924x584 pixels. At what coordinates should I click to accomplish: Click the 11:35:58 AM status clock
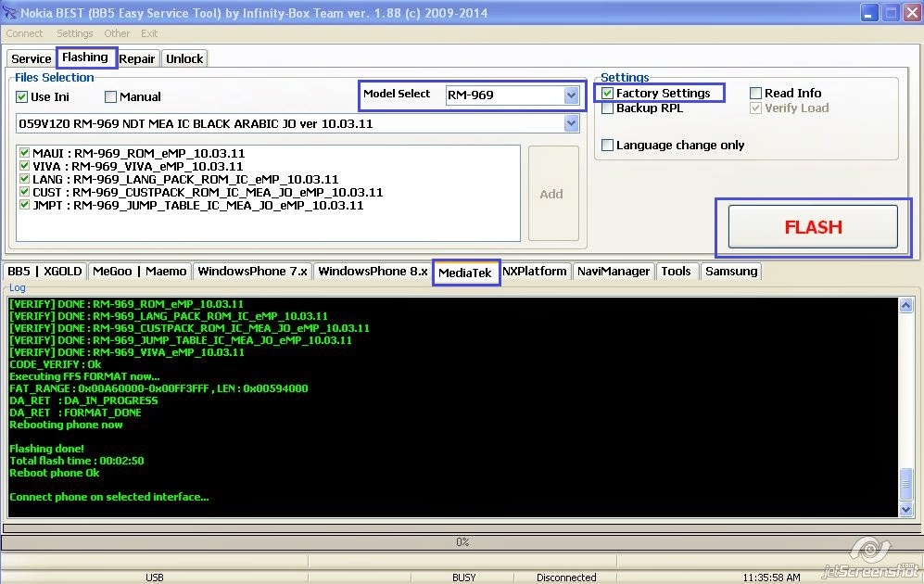771,578
